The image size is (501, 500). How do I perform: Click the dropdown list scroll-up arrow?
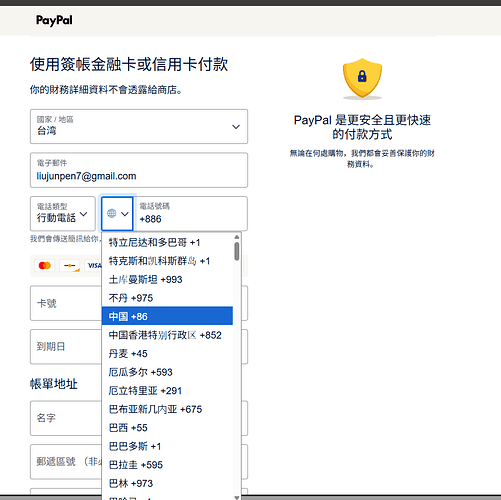click(x=237, y=237)
